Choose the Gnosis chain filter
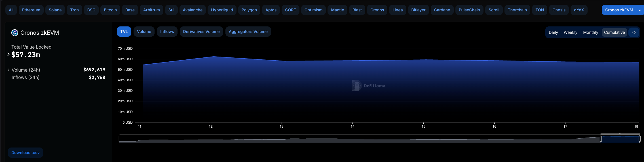 click(559, 10)
